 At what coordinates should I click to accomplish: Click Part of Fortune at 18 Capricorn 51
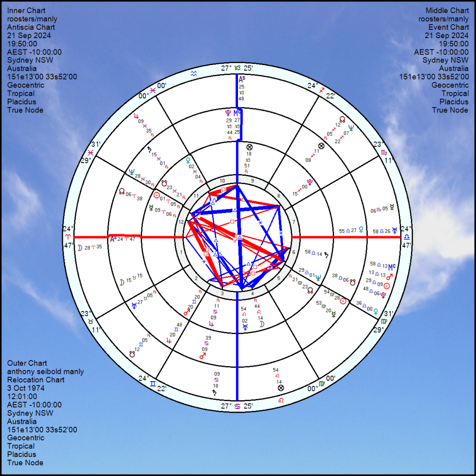249,146
